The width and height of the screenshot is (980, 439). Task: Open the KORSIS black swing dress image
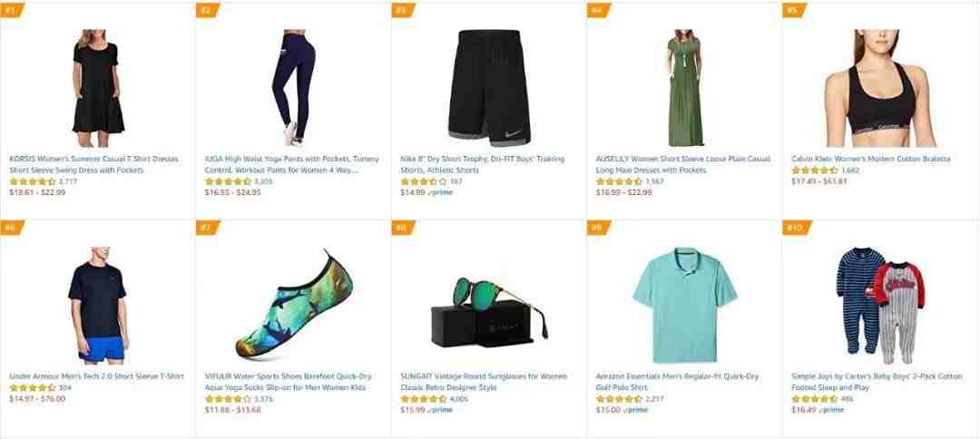coord(98,87)
